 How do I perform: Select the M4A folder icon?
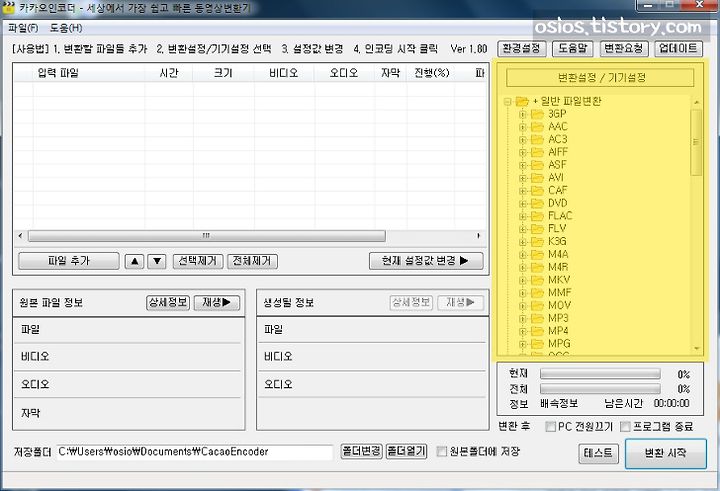537,254
